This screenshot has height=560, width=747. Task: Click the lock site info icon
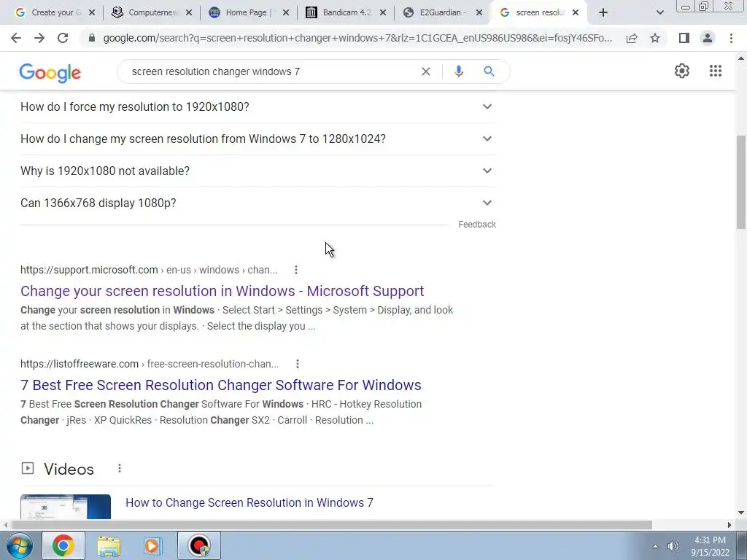pyautogui.click(x=92, y=38)
